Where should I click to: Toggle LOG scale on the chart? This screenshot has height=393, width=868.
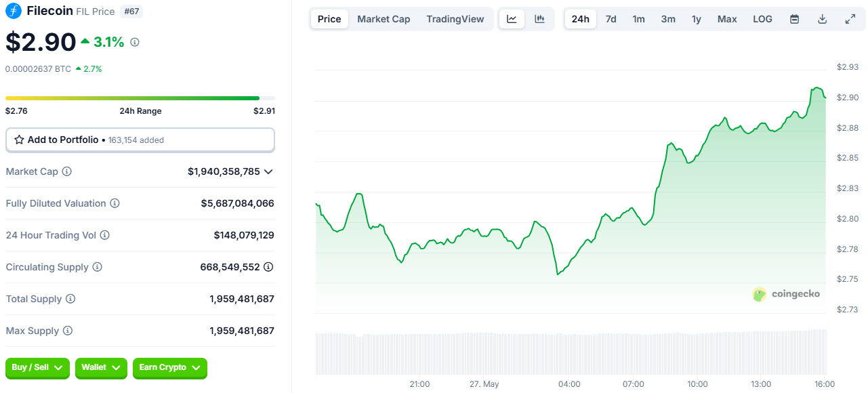point(762,19)
